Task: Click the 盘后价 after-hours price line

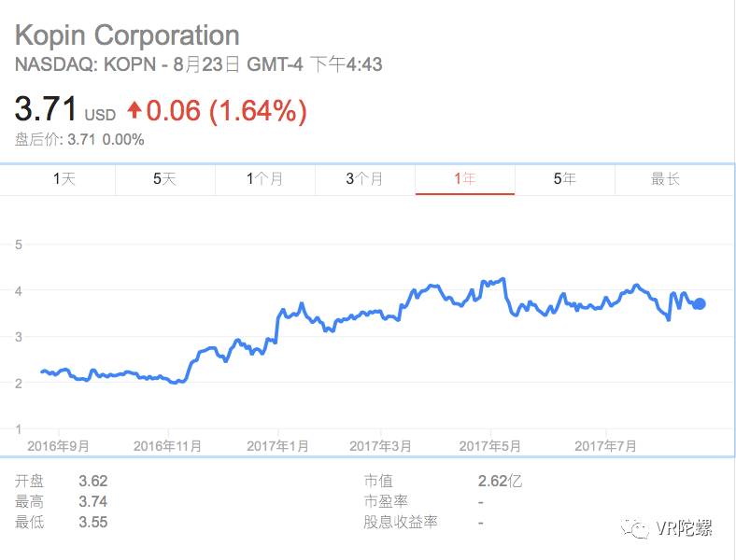Action: (x=79, y=140)
